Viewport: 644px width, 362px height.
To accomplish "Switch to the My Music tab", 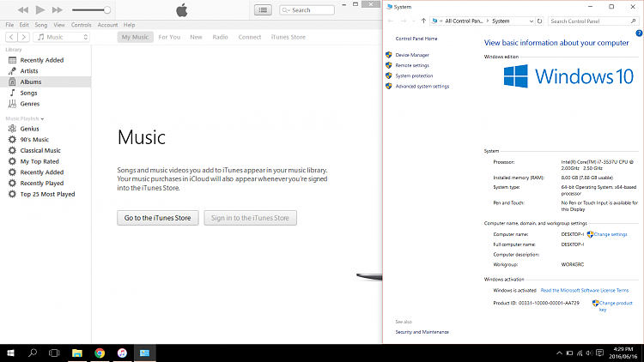I will pos(135,37).
